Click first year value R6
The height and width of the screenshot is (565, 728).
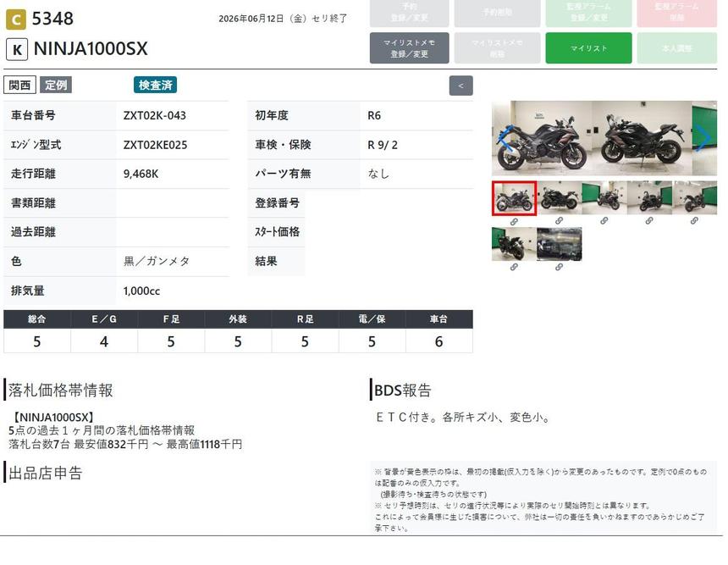(374, 115)
